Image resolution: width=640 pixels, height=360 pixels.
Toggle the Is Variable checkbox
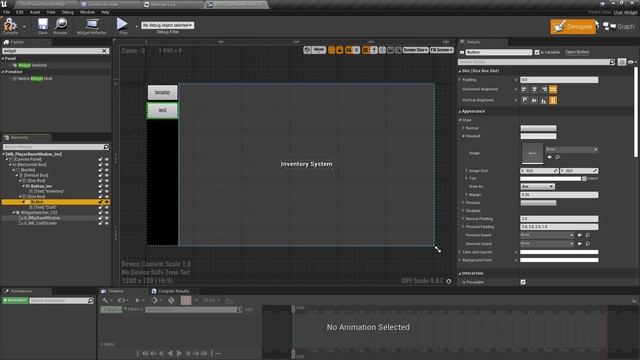click(x=537, y=52)
